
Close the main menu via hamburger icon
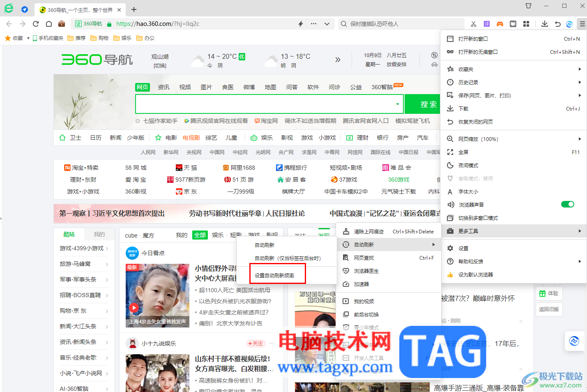[582, 24]
